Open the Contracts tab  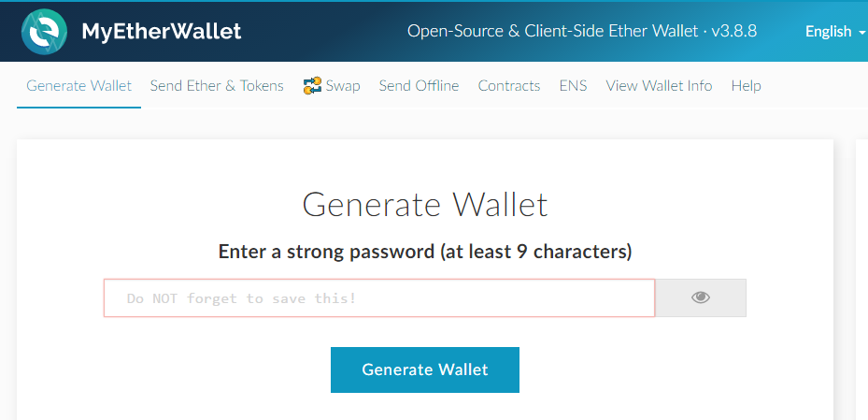point(509,86)
